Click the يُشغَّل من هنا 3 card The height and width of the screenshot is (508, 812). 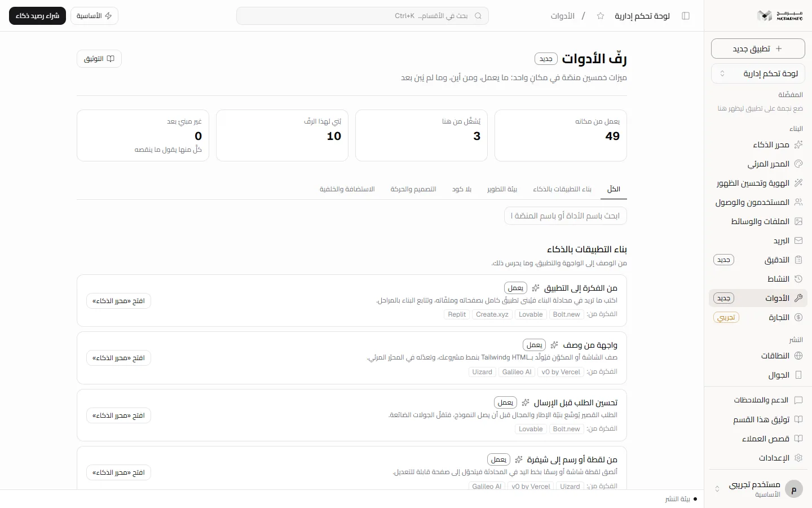point(421,135)
